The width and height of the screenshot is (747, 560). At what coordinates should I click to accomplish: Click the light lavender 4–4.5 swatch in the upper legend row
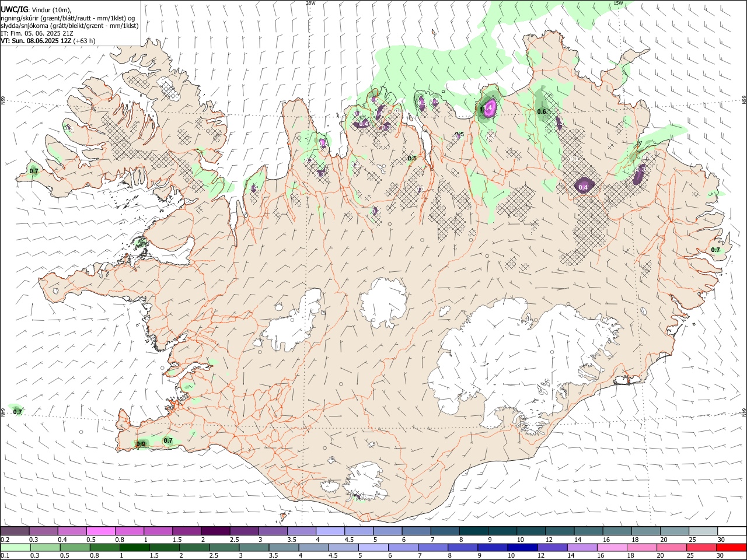point(330,531)
